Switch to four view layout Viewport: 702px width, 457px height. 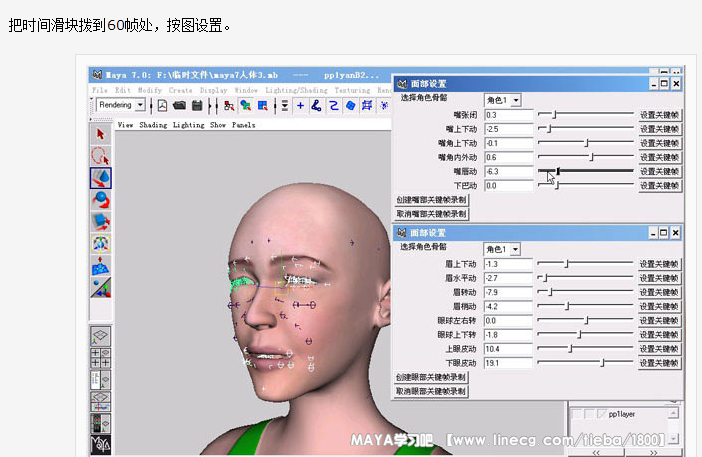(x=101, y=358)
